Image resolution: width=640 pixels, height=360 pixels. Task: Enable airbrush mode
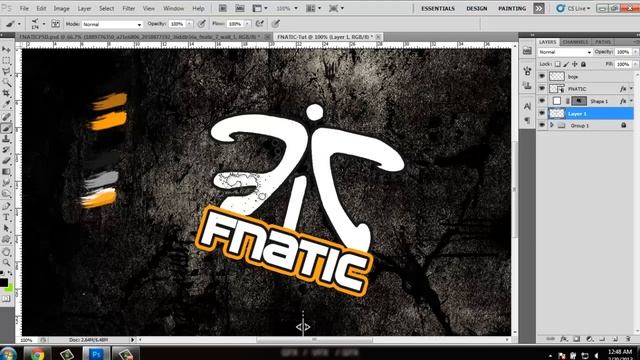point(259,24)
